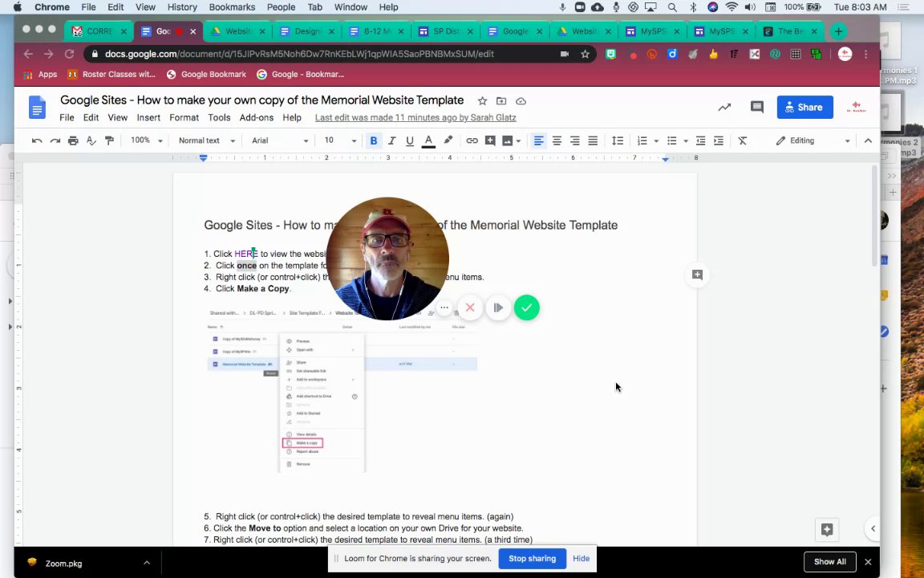924x578 pixels.
Task: Cancel Loom recording with red X
Action: (470, 307)
